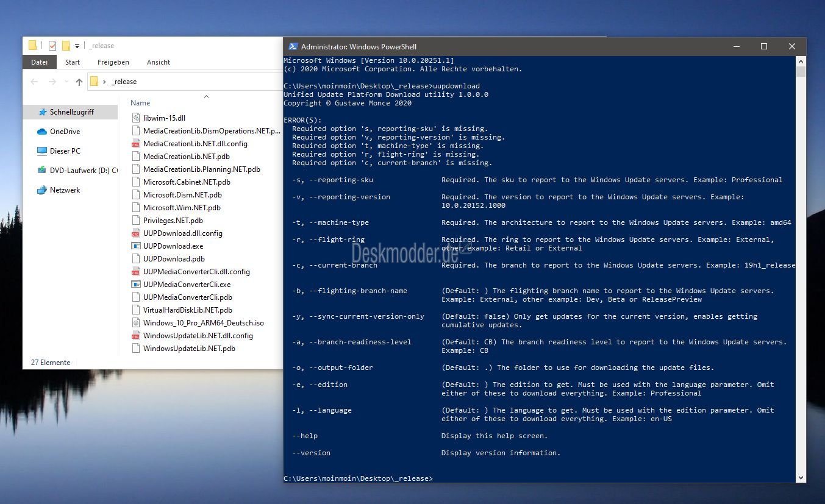825x504 pixels.
Task: Select WindowsUpdateLib.NET.pdb file
Action: (x=189, y=348)
